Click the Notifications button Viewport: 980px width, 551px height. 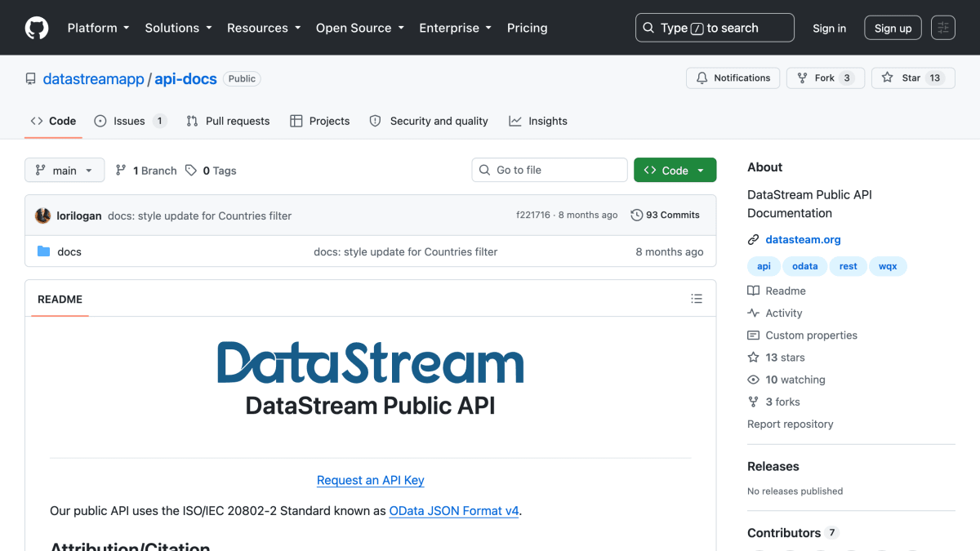733,78
